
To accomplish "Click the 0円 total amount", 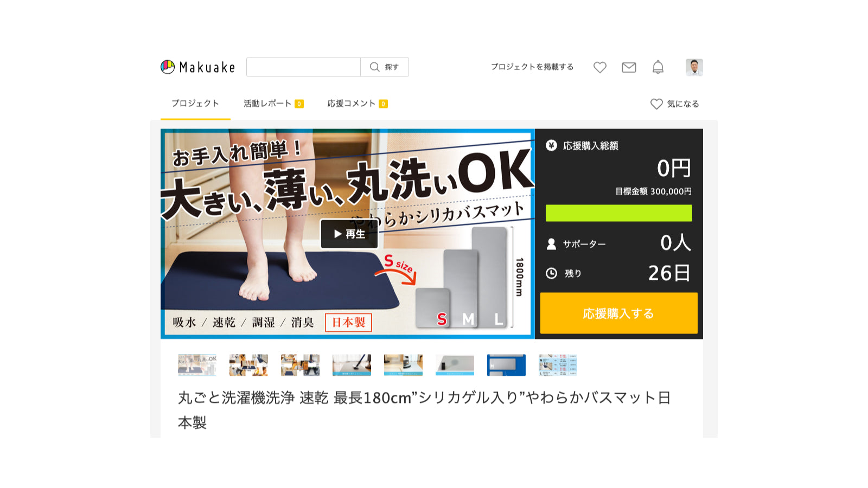I will (x=674, y=169).
